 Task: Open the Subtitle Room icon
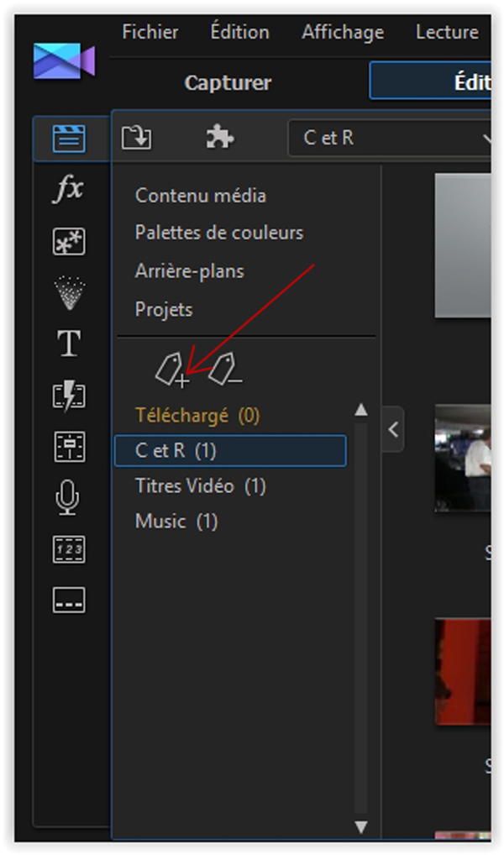(x=69, y=601)
